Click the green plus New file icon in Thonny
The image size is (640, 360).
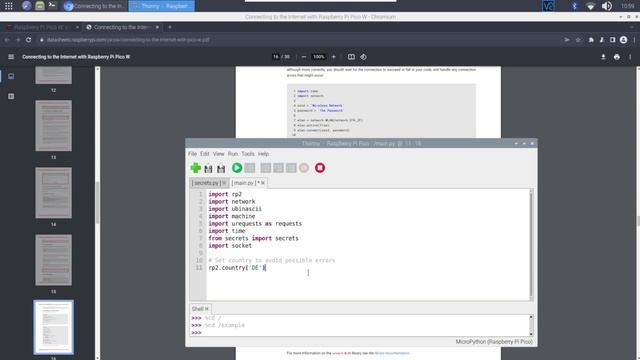click(196, 168)
